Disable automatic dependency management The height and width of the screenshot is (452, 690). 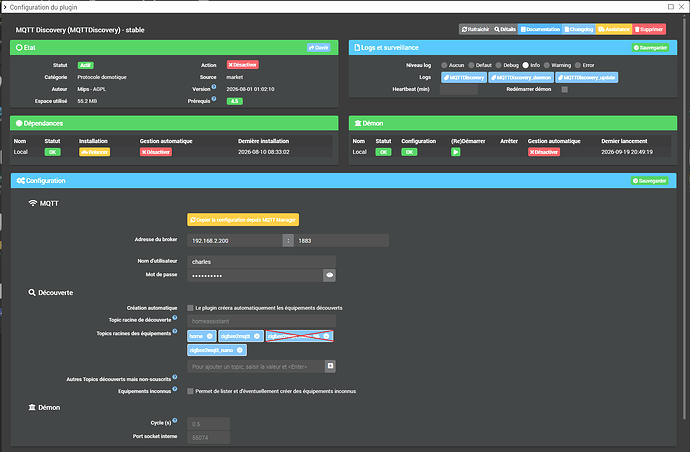coord(156,152)
